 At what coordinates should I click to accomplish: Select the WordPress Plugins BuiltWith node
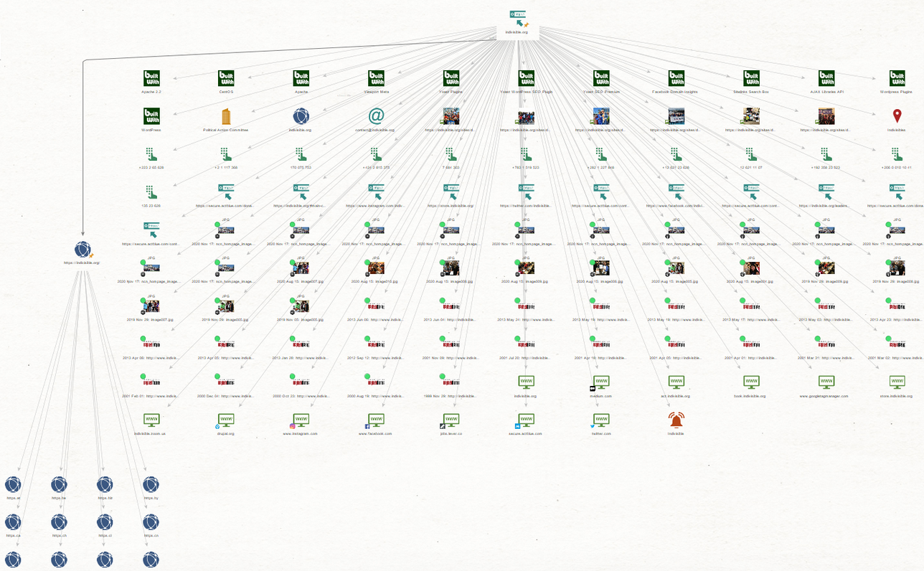click(x=897, y=78)
